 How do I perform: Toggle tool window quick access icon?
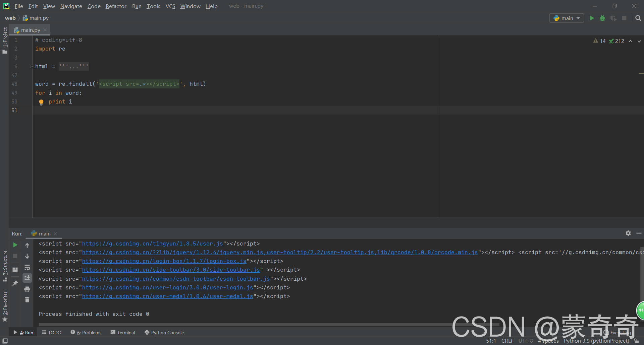pyautogui.click(x=5, y=341)
